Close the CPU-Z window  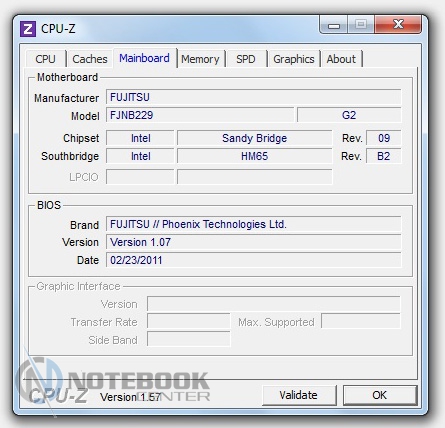click(x=398, y=24)
